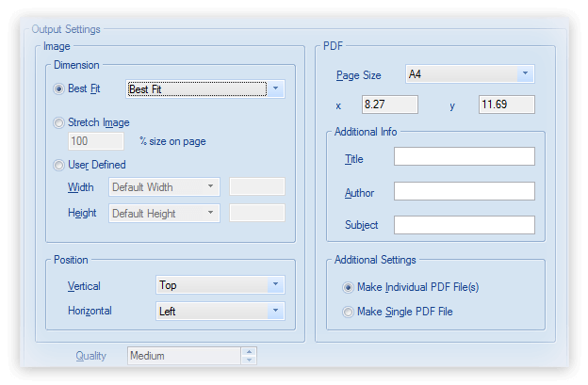Click the page width x value field
The height and width of the screenshot is (385, 588).
point(390,104)
